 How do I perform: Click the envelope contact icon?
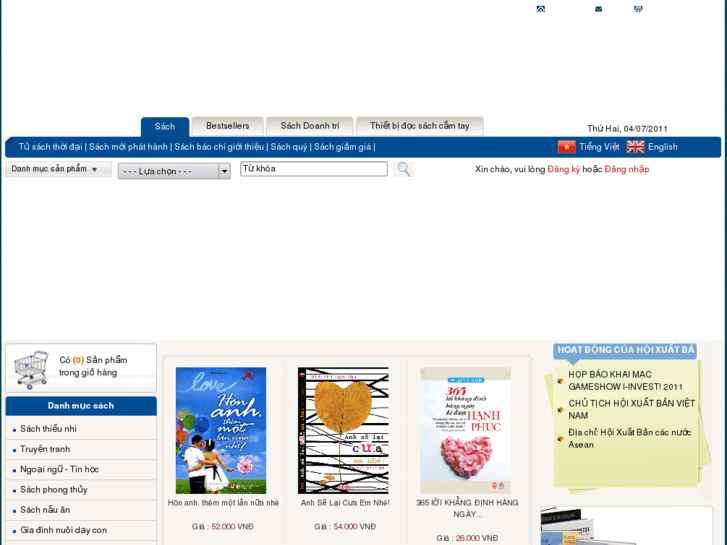tap(599, 9)
